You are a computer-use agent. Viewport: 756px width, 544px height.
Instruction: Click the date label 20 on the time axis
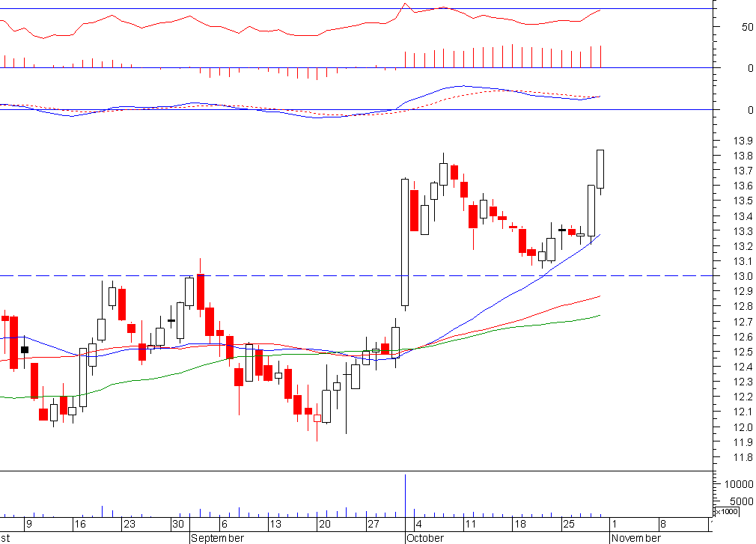click(x=325, y=524)
